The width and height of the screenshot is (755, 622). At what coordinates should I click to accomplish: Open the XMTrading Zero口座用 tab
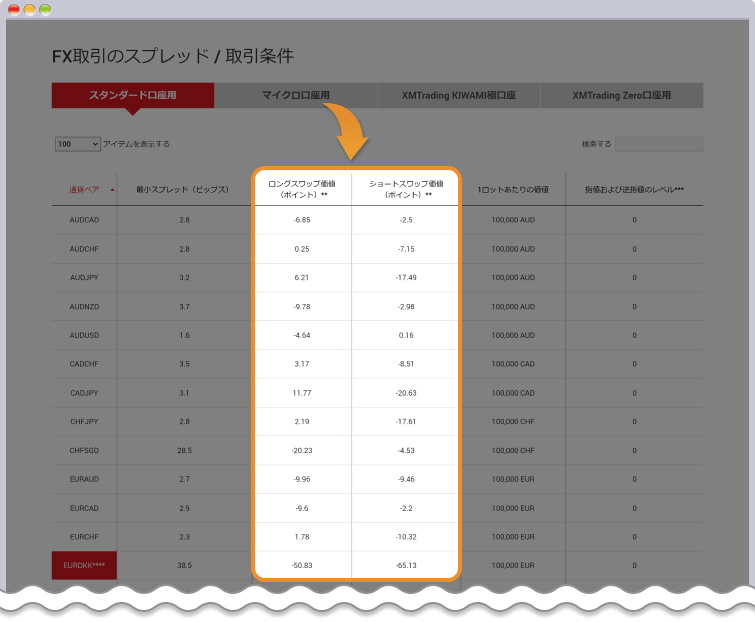pyautogui.click(x=622, y=95)
